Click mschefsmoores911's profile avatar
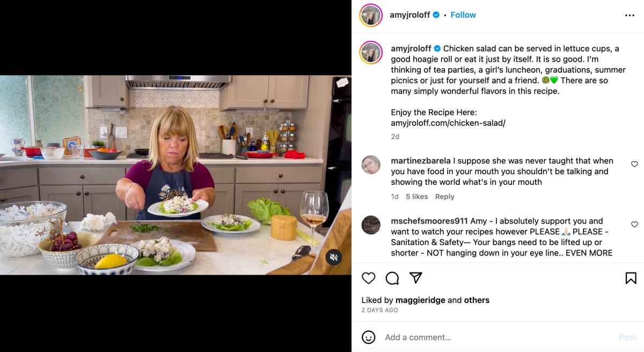This screenshot has height=352, width=644. (x=371, y=225)
